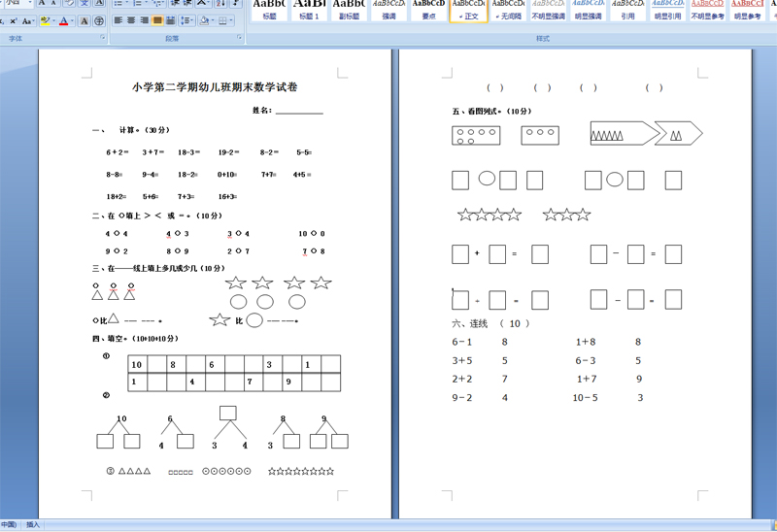Viewport: 777px width, 532px height.
Task: Apply the 要点 style
Action: pyautogui.click(x=428, y=10)
